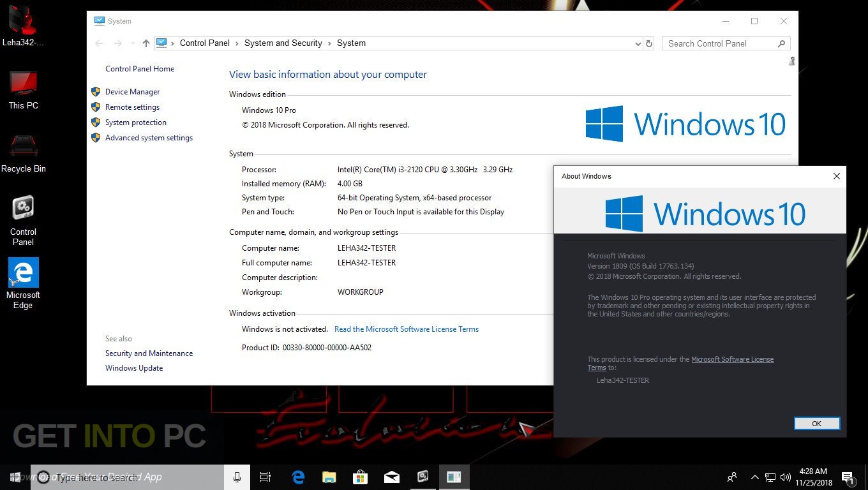This screenshot has width=868, height=490.
Task: Click the network icon in system tray
Action: coord(770,477)
